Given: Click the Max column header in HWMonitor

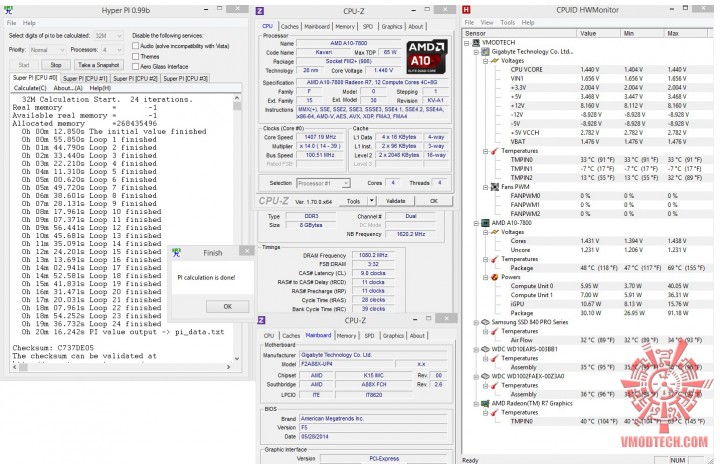Looking at the screenshot, I should [686, 33].
